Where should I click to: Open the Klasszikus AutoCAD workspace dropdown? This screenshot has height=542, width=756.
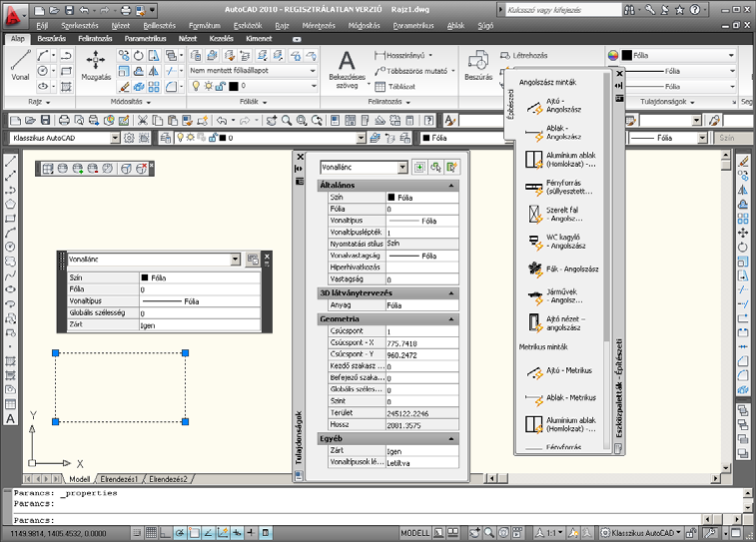[115, 139]
